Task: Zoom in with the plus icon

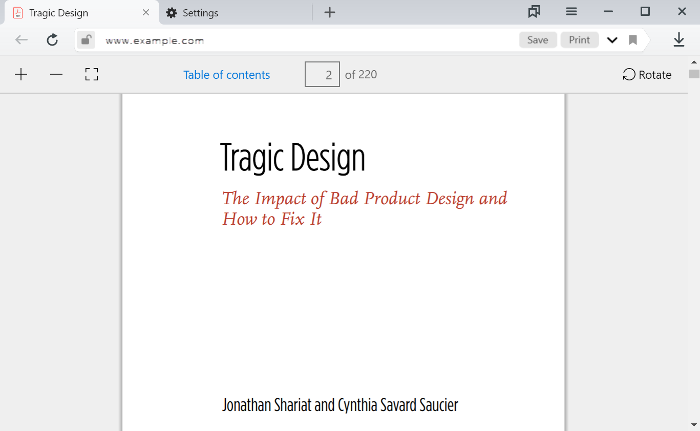Action: point(21,74)
